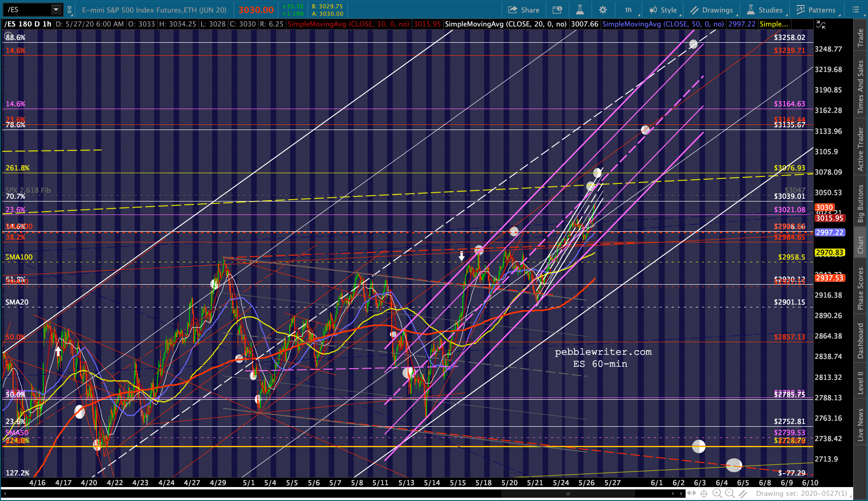The width and height of the screenshot is (868, 501).
Task: Click the SMA100 label on the chart
Action: tap(19, 257)
